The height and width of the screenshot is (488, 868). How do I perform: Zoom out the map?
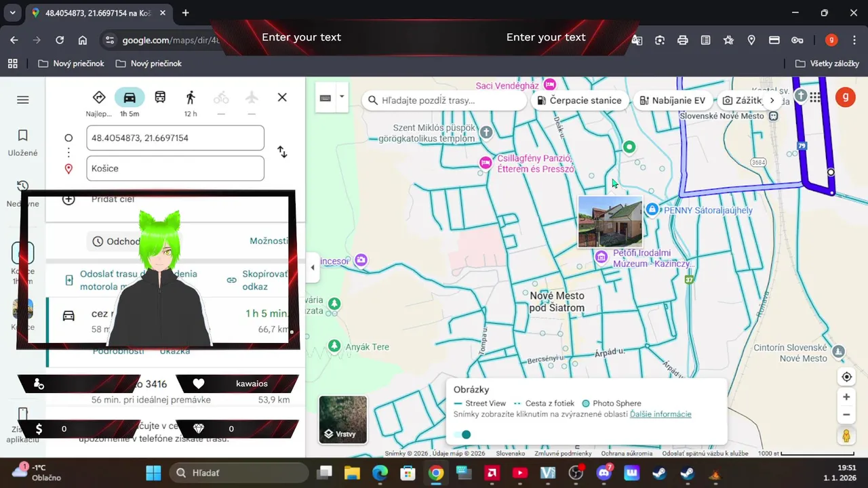tap(846, 415)
